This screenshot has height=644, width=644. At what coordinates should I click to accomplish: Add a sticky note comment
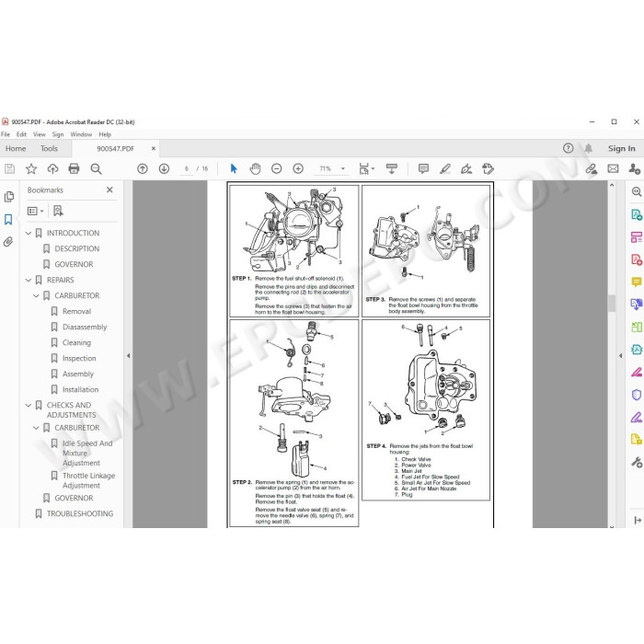click(423, 168)
